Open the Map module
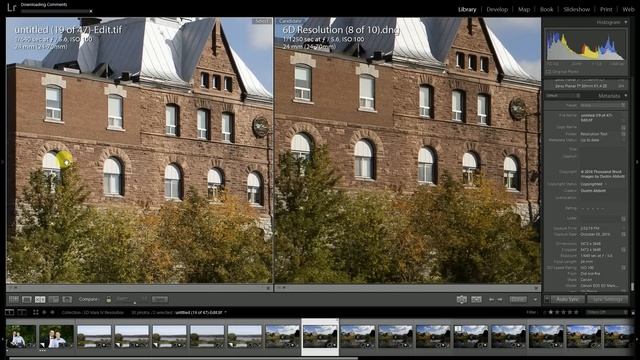The height and width of the screenshot is (360, 640). (524, 9)
